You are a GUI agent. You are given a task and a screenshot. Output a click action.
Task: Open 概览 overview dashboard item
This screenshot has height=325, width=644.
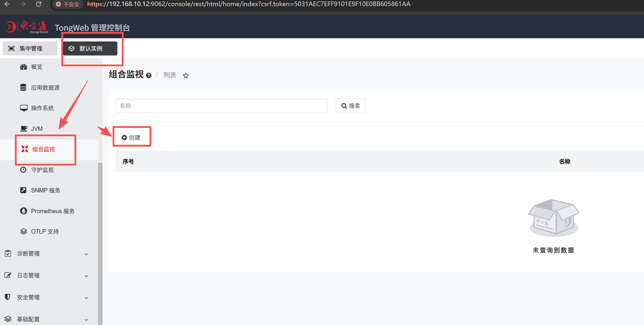click(x=37, y=67)
